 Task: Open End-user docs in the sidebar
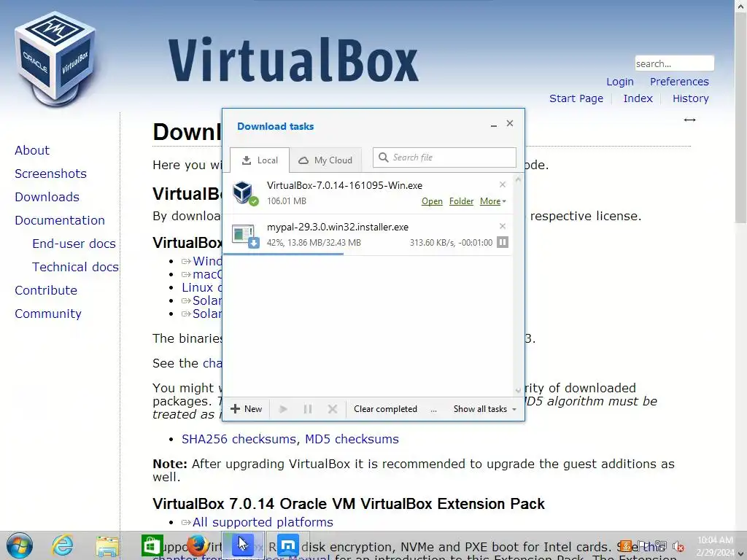[x=74, y=244]
